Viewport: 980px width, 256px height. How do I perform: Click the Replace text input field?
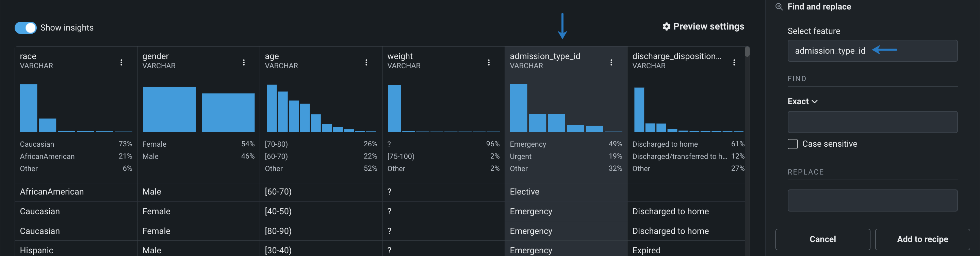(872, 201)
